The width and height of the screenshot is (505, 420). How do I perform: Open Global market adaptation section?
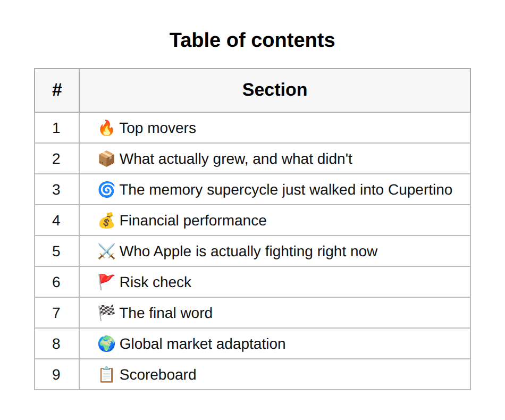[x=202, y=344]
